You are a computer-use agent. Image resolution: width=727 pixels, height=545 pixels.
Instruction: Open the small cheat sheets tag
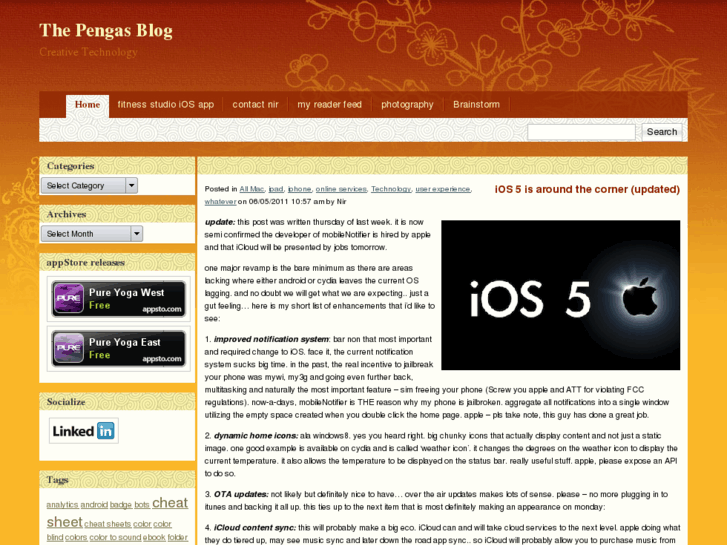(x=108, y=524)
